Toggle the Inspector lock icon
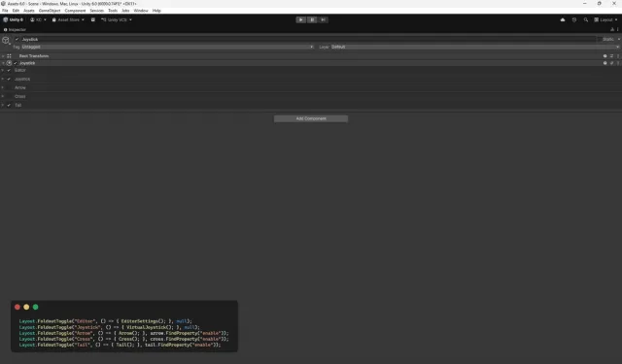The width and height of the screenshot is (622, 364). point(612,30)
